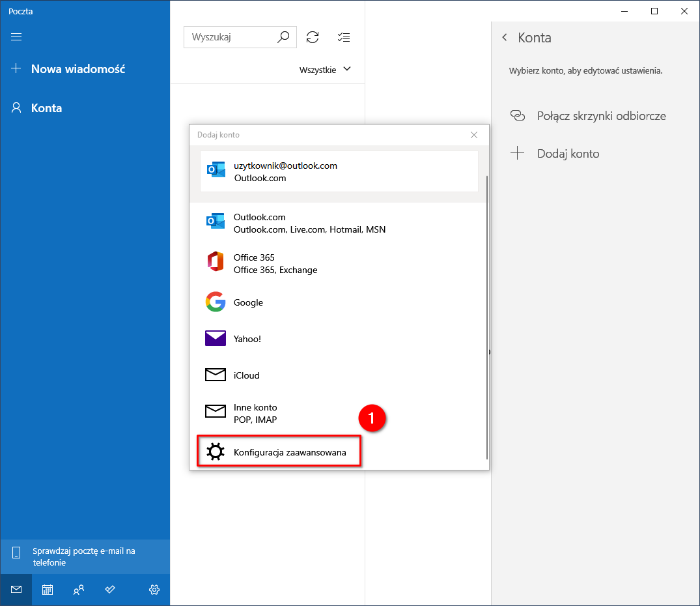Viewport: 700px width, 606px height.
Task: Choose the iCloud account option
Action: (x=338, y=375)
